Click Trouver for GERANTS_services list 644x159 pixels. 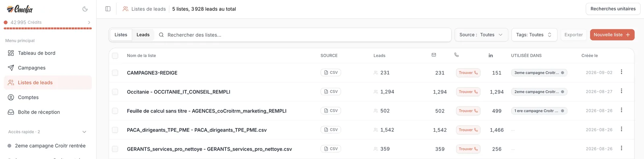(x=468, y=149)
